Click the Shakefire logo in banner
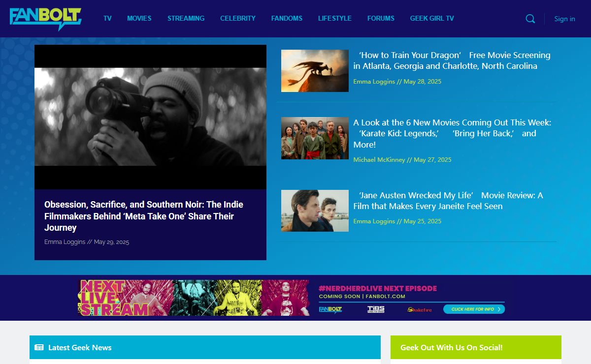This screenshot has height=364, width=591. (x=420, y=309)
